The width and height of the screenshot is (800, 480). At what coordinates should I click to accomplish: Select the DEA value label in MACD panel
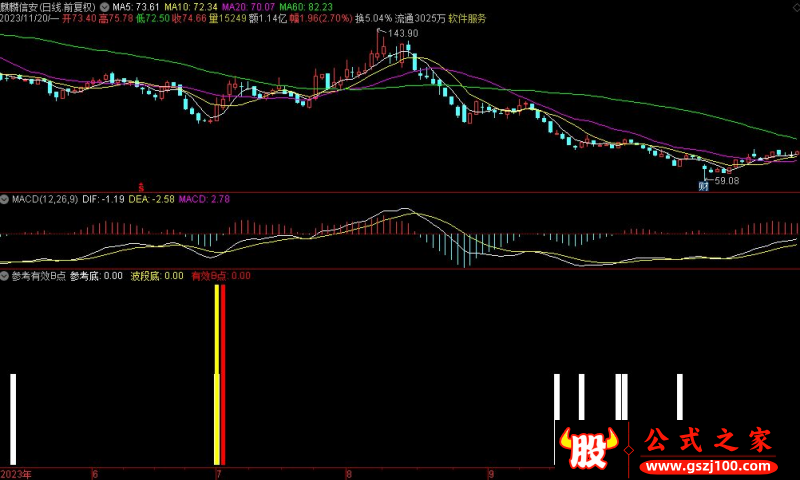point(152,199)
